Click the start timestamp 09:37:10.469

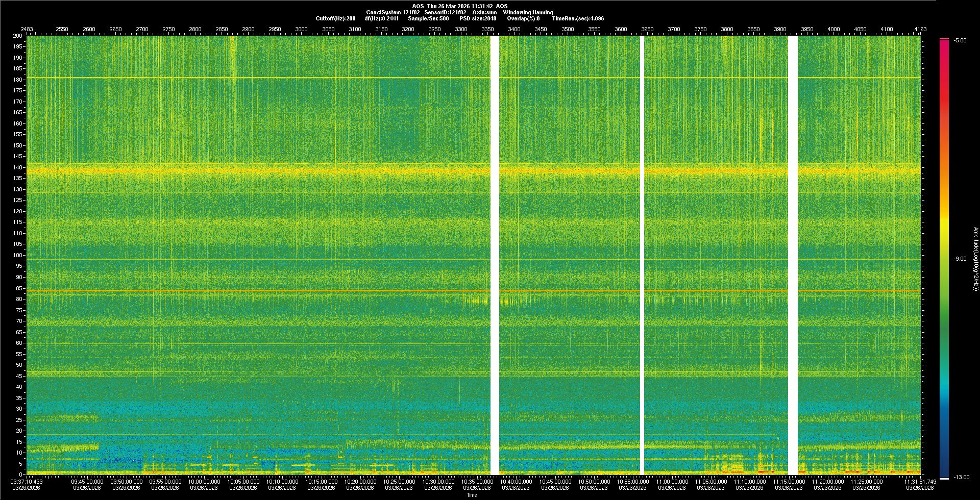click(28, 482)
